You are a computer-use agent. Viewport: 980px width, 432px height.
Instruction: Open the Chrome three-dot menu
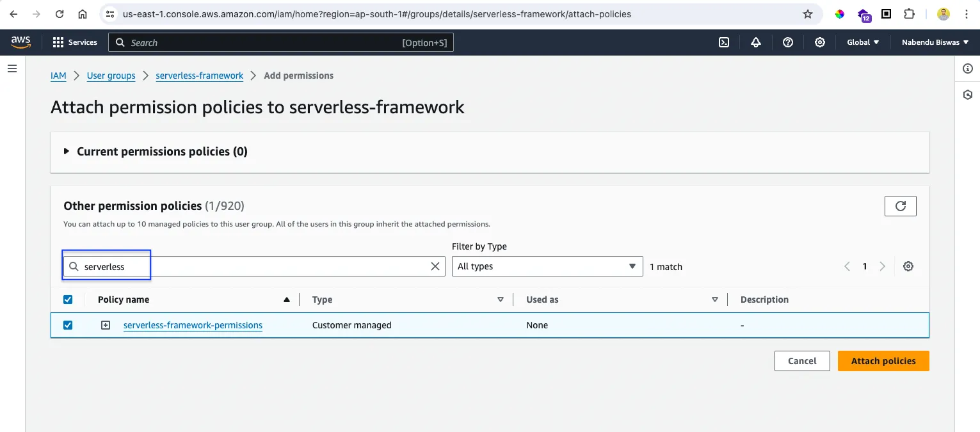point(967,14)
